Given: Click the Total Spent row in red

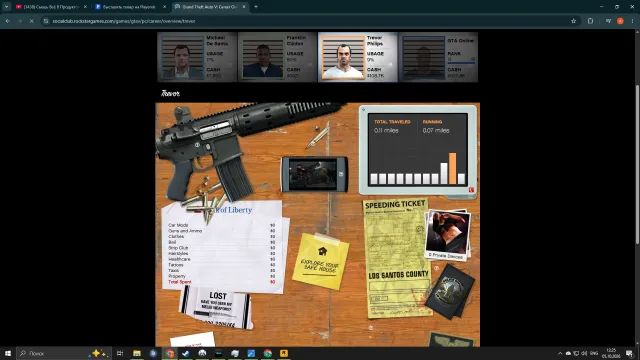Looking at the screenshot, I should 222,282.
